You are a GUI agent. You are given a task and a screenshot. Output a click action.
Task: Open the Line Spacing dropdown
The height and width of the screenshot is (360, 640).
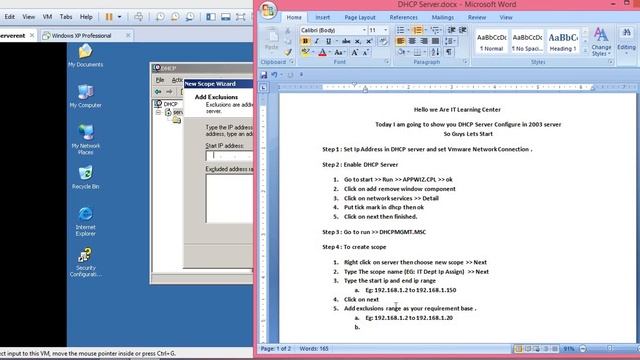[x=450, y=41]
